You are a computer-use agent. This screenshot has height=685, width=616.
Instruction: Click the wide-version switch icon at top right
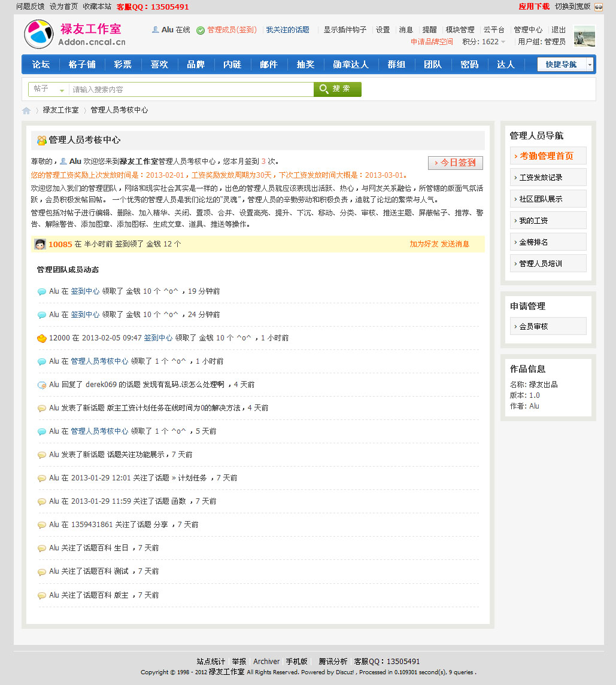coord(599,7)
